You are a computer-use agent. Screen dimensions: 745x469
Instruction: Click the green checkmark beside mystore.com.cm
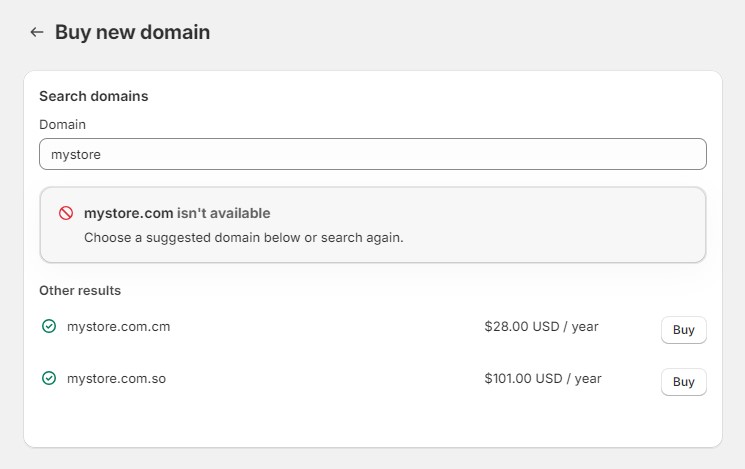[49, 326]
